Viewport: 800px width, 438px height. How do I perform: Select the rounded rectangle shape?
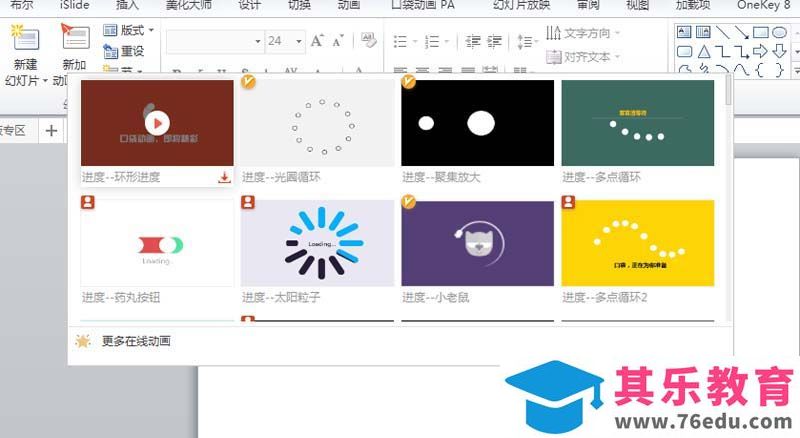coord(684,52)
